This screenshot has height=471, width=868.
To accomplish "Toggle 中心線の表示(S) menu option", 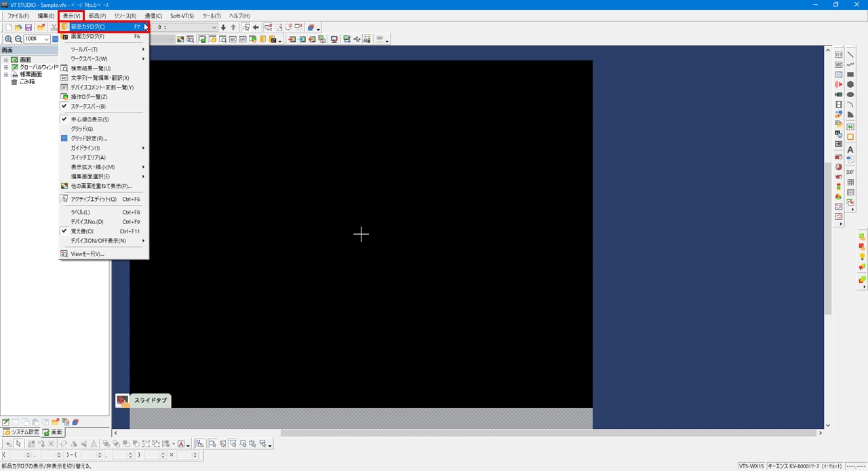I will tap(90, 119).
